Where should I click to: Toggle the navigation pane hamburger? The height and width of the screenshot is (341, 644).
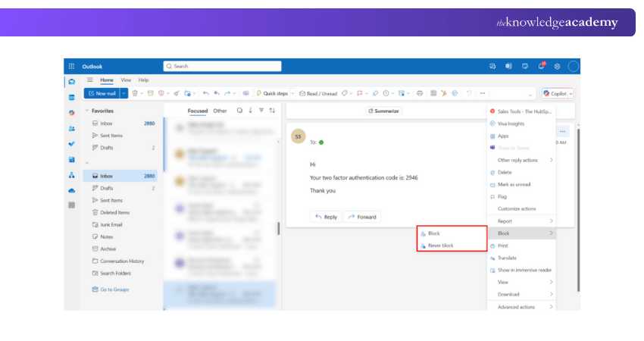[90, 80]
